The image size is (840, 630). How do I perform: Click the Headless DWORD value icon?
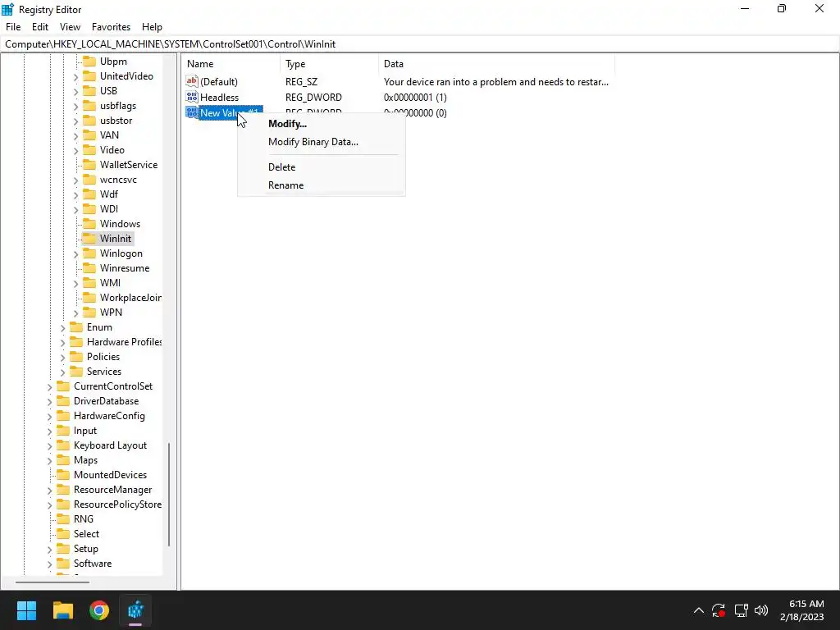click(192, 97)
